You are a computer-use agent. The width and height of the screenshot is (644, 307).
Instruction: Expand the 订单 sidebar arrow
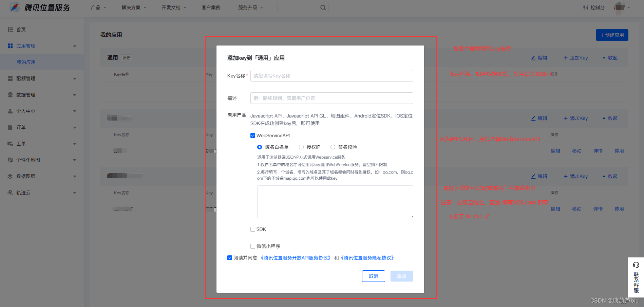(75, 128)
